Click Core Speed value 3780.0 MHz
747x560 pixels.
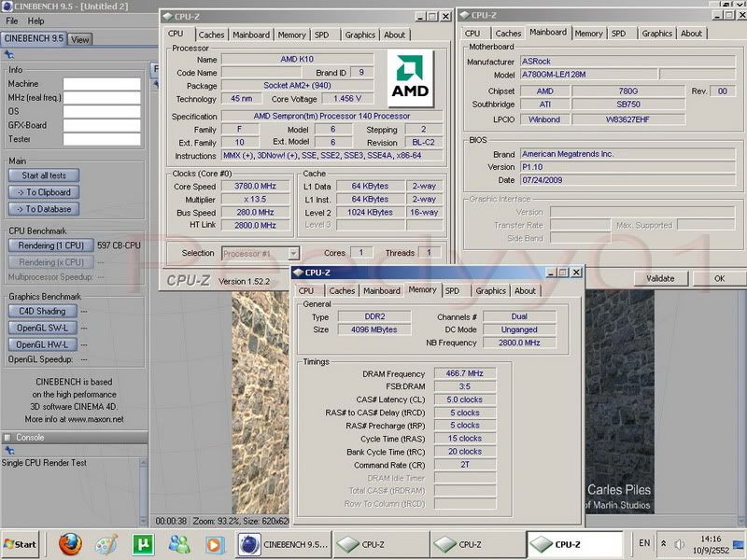point(255,186)
